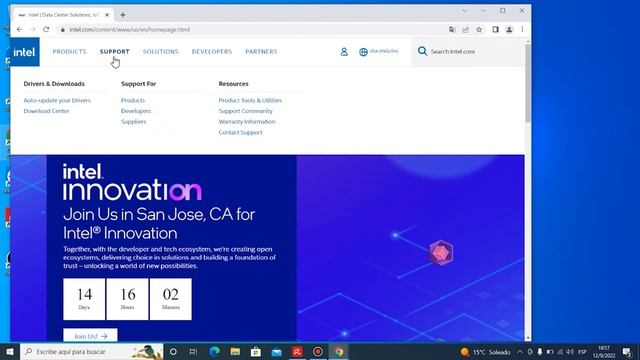Reload the page in the browser
This screenshot has width=640, height=360.
46,29
